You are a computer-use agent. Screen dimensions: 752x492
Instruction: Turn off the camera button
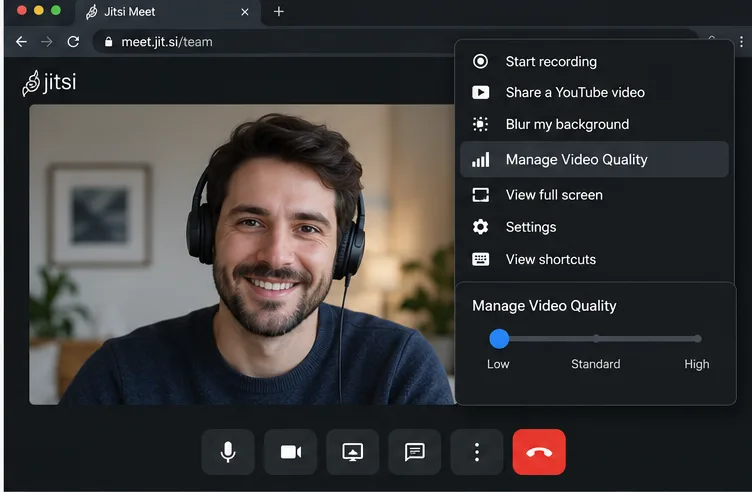[291, 452]
